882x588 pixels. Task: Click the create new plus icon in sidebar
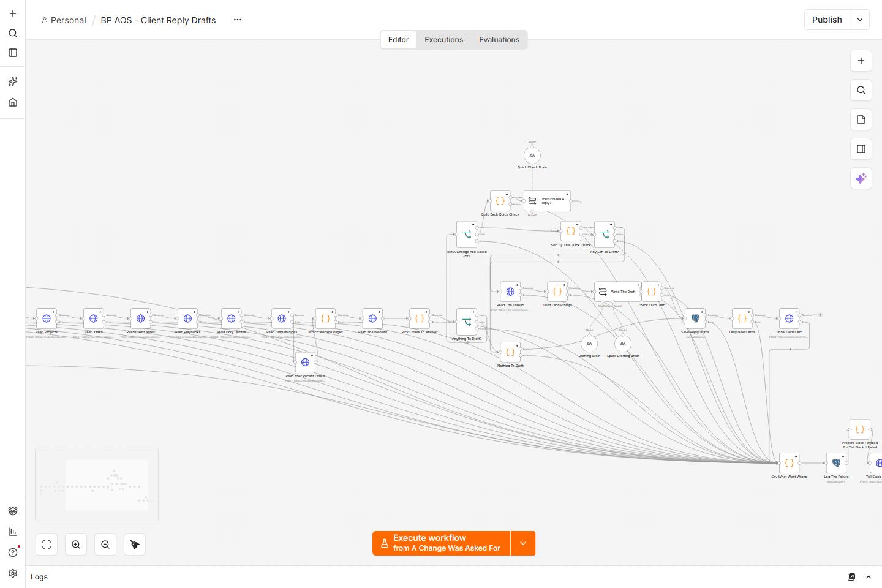pyautogui.click(x=13, y=13)
